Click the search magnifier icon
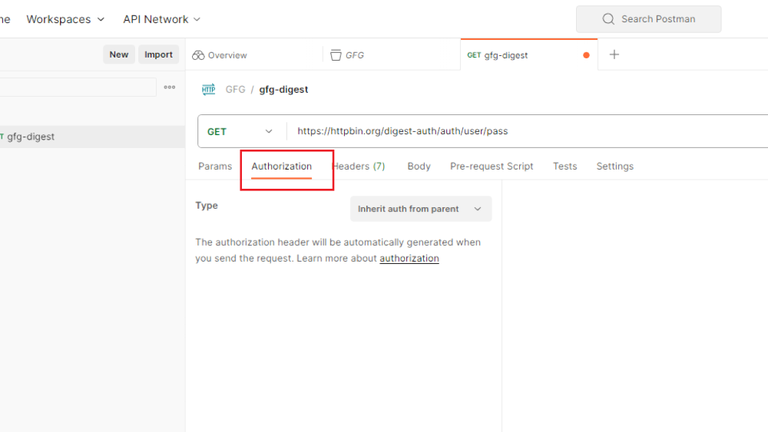768x432 pixels. click(608, 19)
